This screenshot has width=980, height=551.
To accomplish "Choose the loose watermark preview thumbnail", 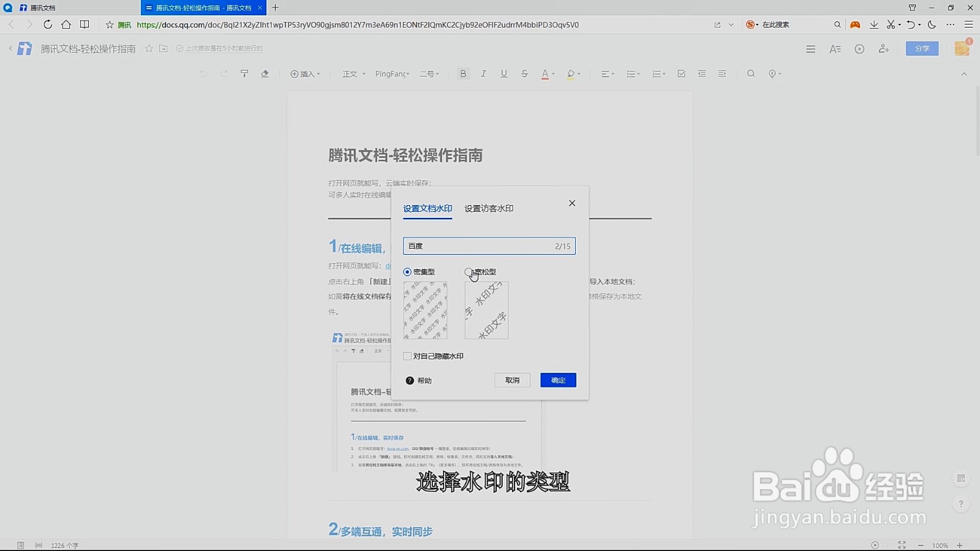I will tap(486, 310).
